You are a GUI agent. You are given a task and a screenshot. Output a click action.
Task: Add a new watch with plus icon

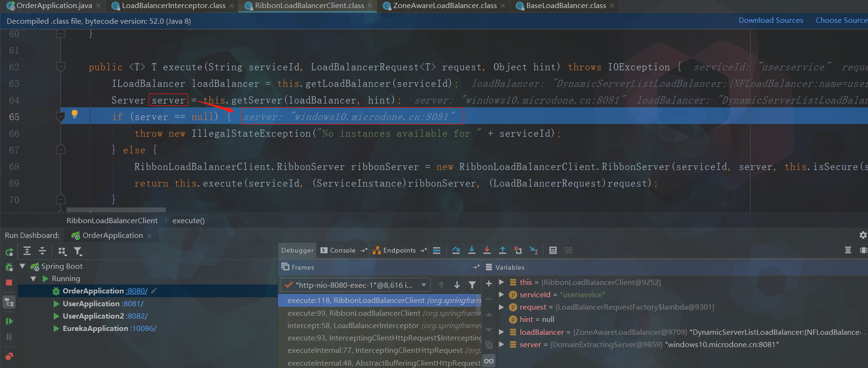tap(489, 283)
